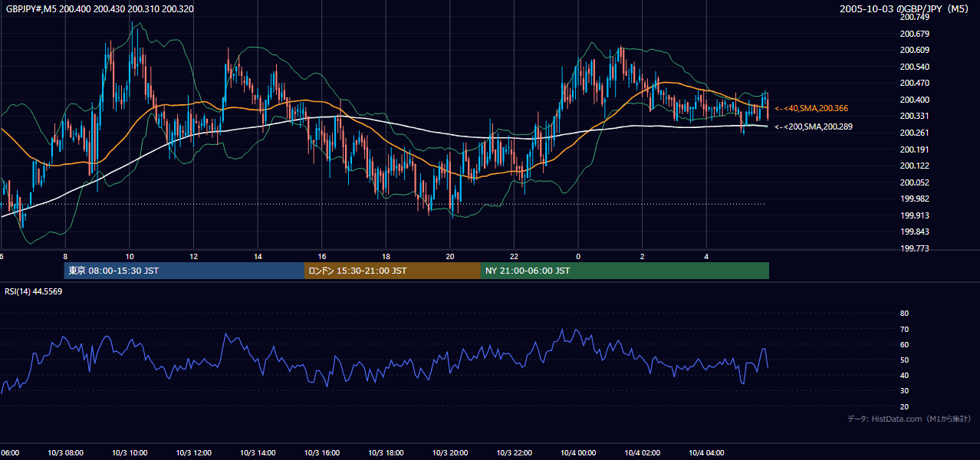Click the 10/3 22:00 time axis label

[x=514, y=453]
